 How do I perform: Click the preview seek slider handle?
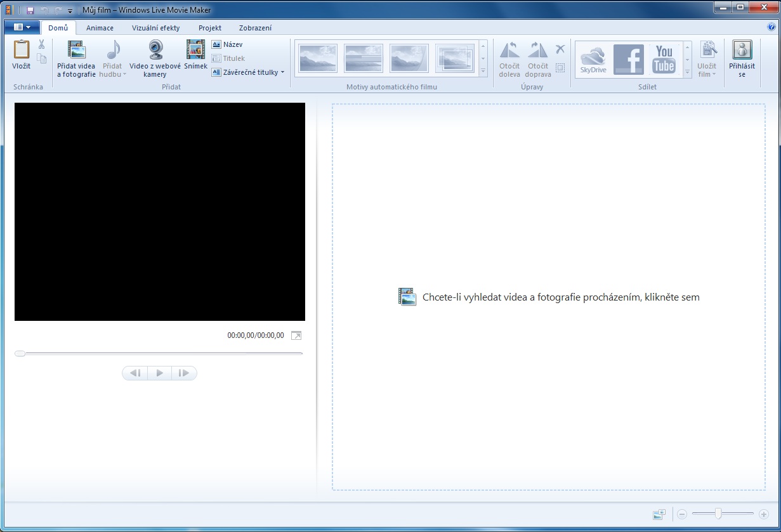pos(20,353)
